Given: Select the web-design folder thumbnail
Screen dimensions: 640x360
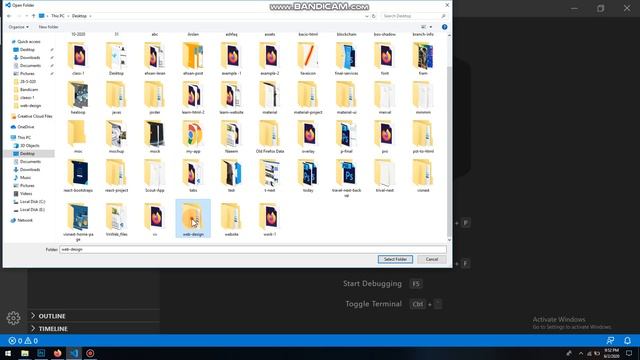Looking at the screenshot, I should click(x=193, y=218).
